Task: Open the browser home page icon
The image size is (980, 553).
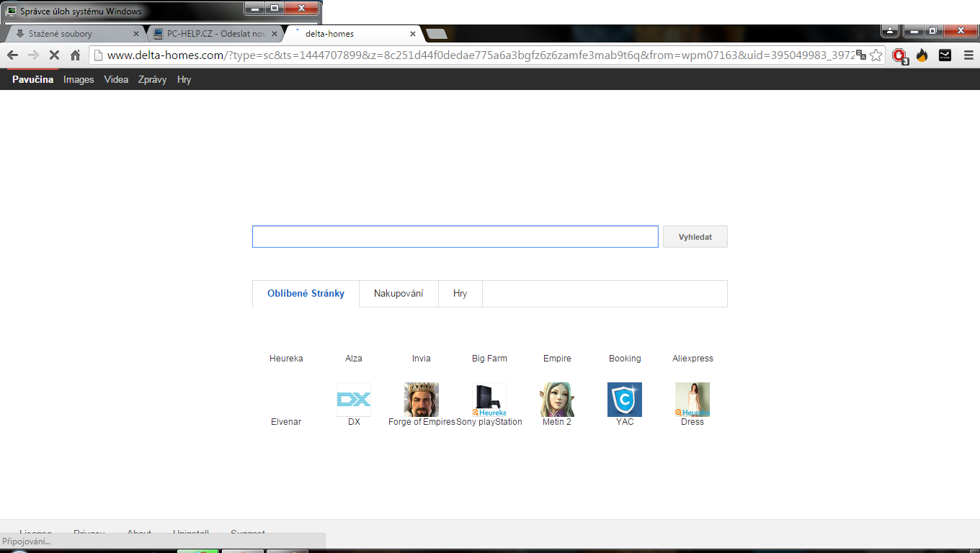Action: click(x=75, y=55)
